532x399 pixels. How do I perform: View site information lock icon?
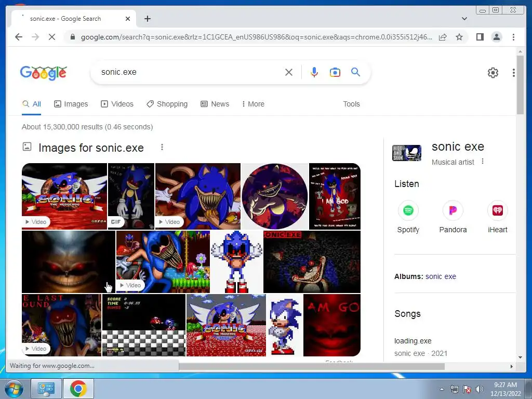tap(73, 37)
